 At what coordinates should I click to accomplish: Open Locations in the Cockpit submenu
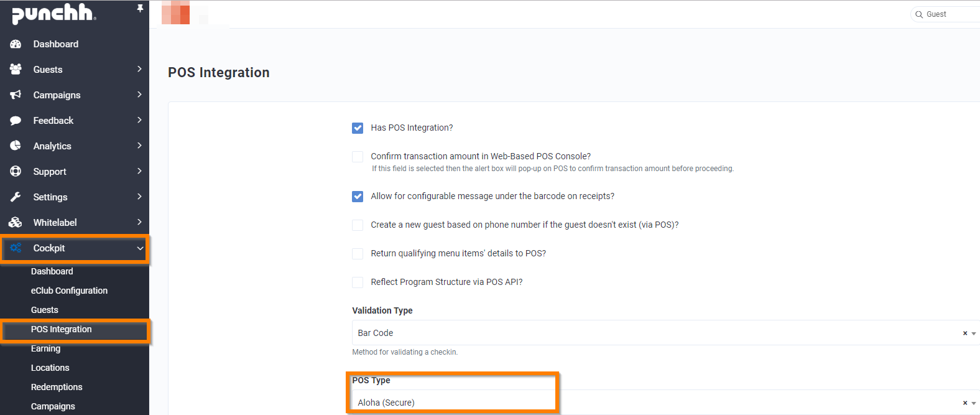click(50, 368)
